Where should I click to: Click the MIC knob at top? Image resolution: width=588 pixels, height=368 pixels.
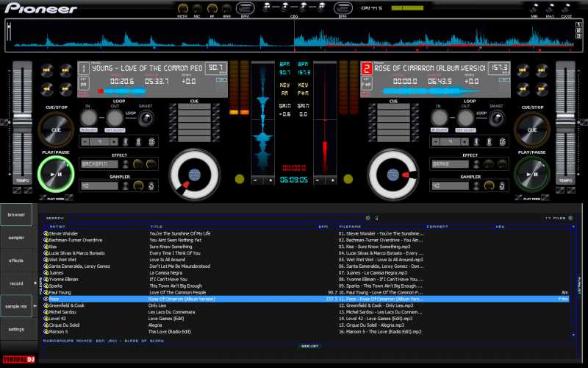[x=197, y=8]
